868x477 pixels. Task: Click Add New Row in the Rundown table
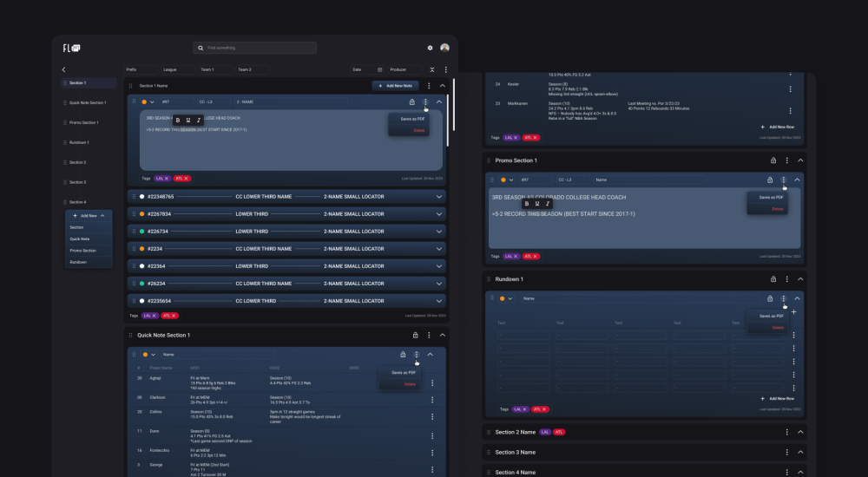(777, 398)
